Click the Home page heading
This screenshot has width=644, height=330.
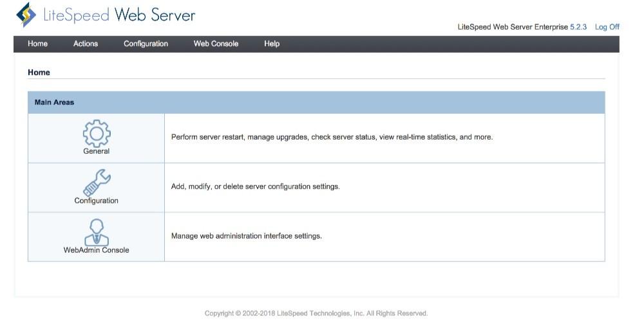[39, 72]
